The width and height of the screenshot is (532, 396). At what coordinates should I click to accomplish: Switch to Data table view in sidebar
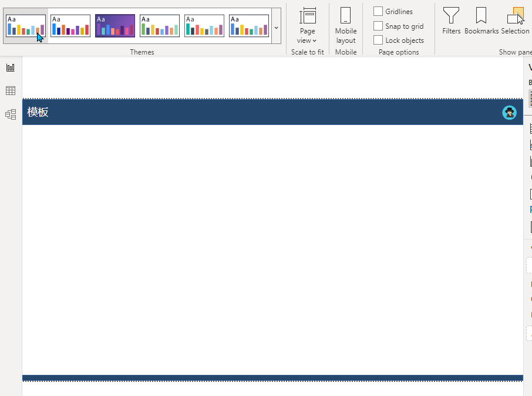[11, 91]
